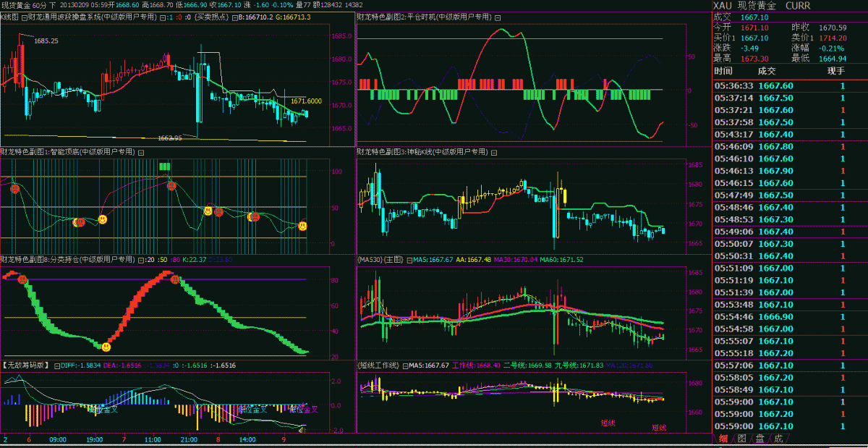The height and width of the screenshot is (448, 868).
Task: Open the 成 tab in bottom panel
Action: point(778,439)
